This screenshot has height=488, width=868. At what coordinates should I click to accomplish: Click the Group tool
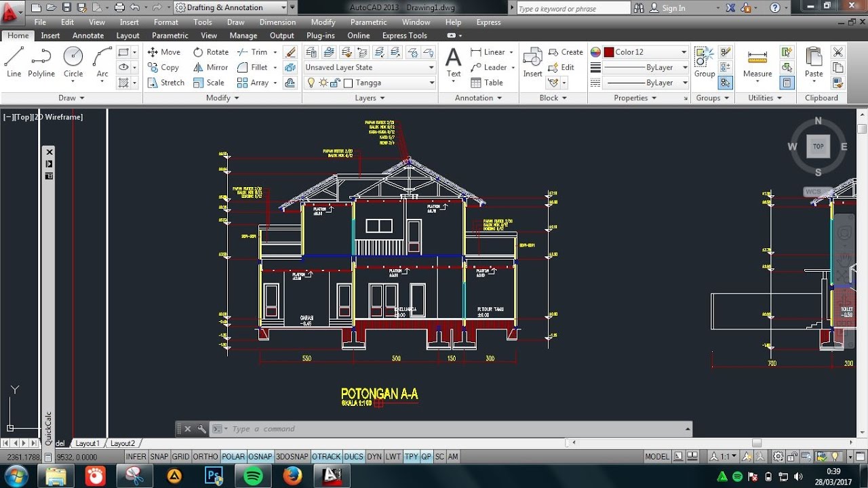pyautogui.click(x=705, y=62)
